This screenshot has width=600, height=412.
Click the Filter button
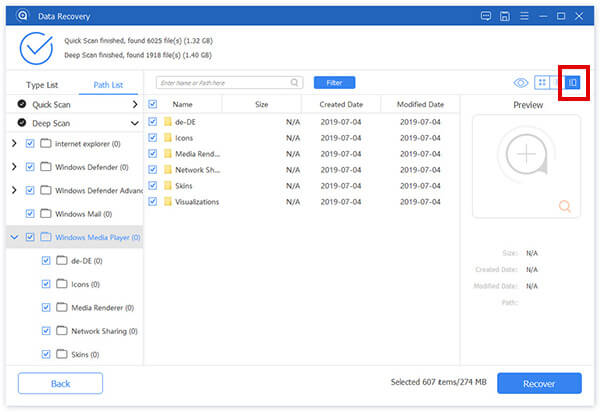click(x=334, y=83)
